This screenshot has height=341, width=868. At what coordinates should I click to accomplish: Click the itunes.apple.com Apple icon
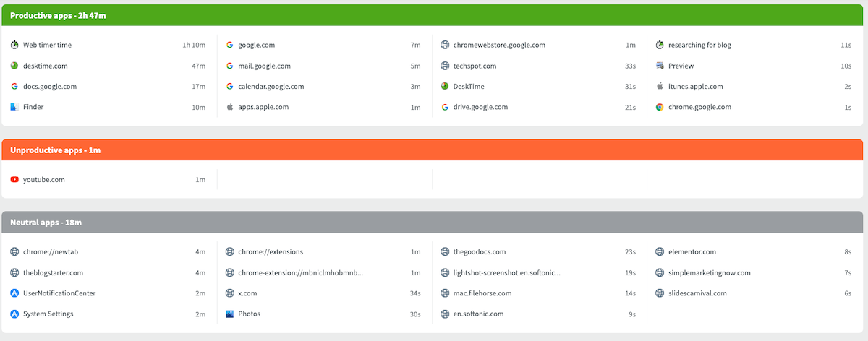(660, 86)
